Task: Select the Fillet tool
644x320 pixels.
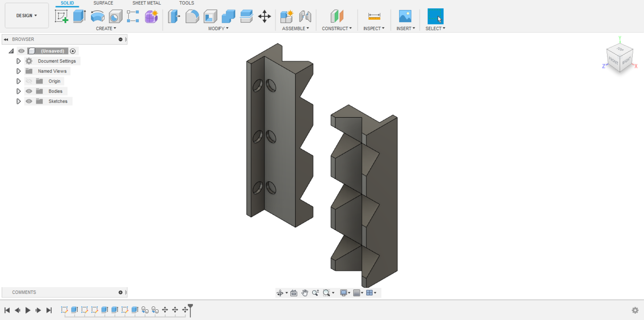Action: [192, 16]
